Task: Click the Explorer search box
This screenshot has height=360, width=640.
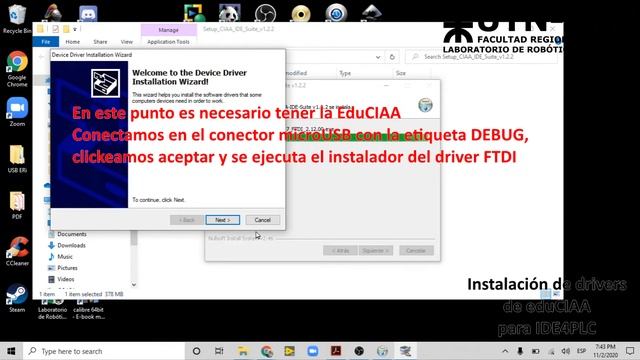Action: pyautogui.click(x=482, y=57)
